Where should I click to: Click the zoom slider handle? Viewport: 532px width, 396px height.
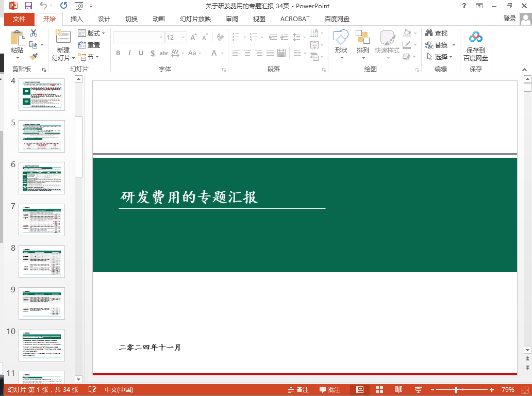pyautogui.click(x=456, y=389)
